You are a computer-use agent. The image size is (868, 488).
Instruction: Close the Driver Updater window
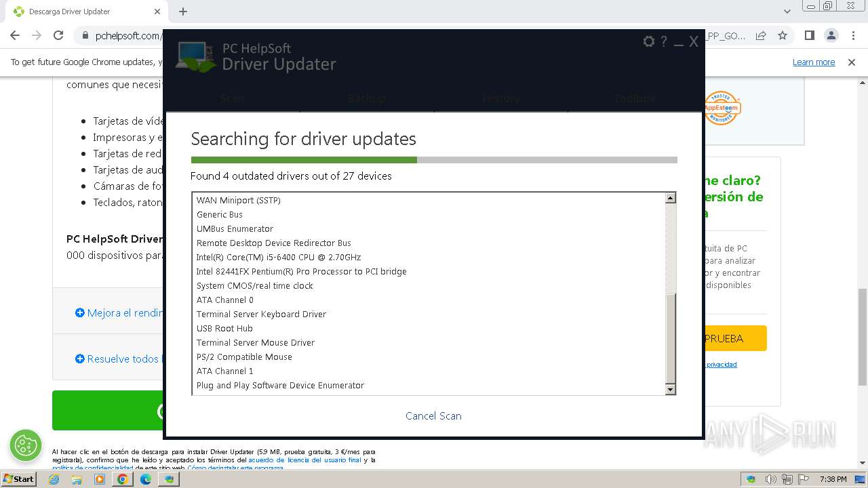tap(694, 42)
